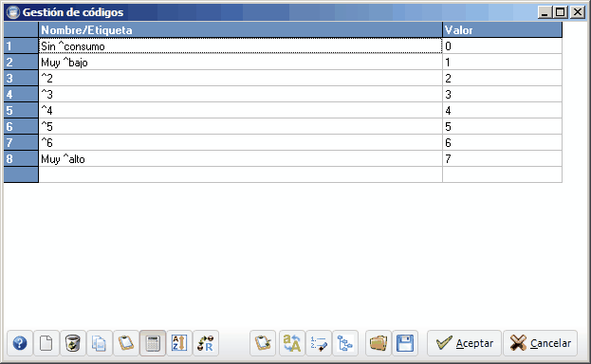Screen dimensions: 591x364
Task: Click the clipboard with arrow icon
Action: (x=263, y=343)
